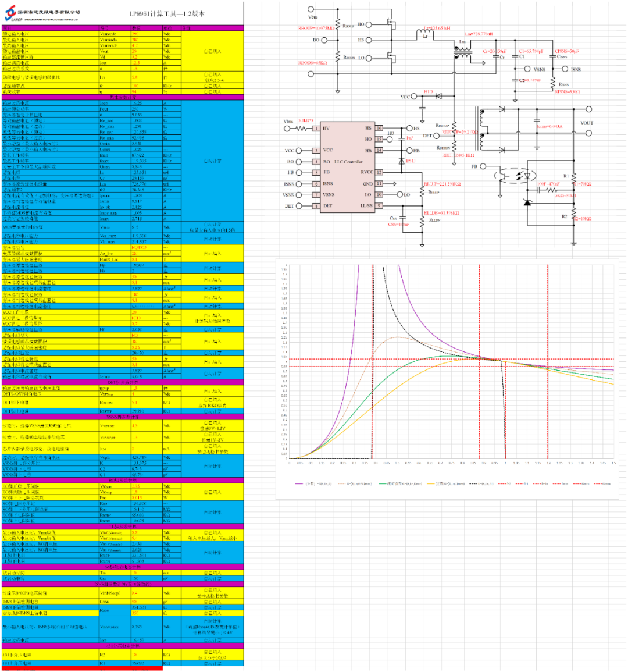Select the gain curve chart plot area

(x=451, y=362)
